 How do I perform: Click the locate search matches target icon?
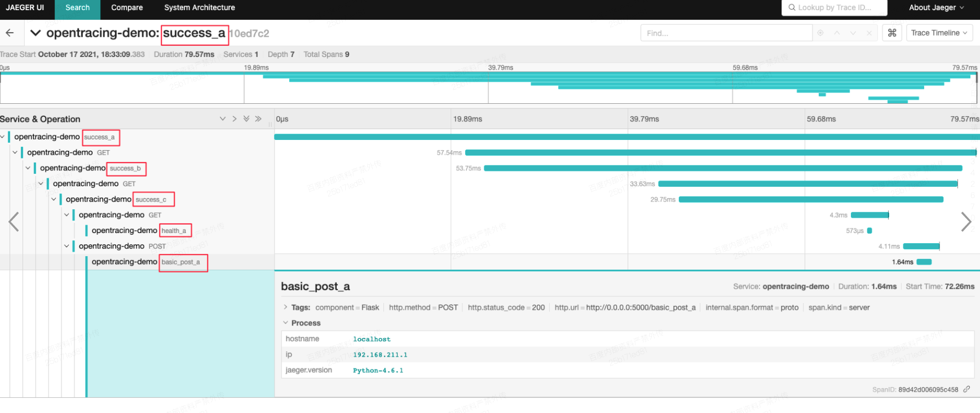coord(820,33)
